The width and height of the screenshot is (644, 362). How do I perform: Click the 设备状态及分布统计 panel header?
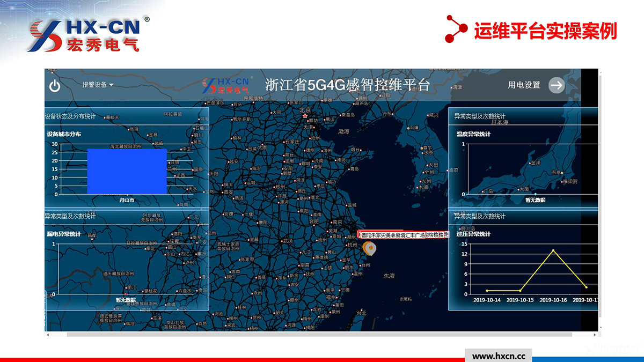70,116
